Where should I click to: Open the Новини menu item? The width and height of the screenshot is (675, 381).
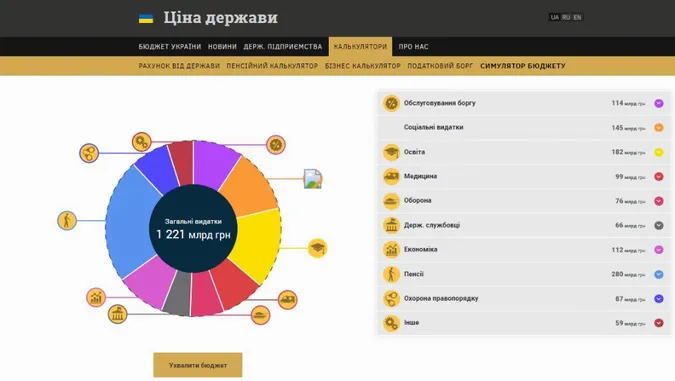222,46
